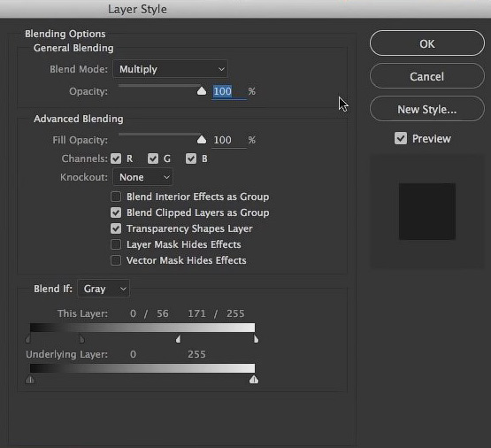Click the Fill Opacity value field
The width and height of the screenshot is (491, 448).
(x=229, y=140)
